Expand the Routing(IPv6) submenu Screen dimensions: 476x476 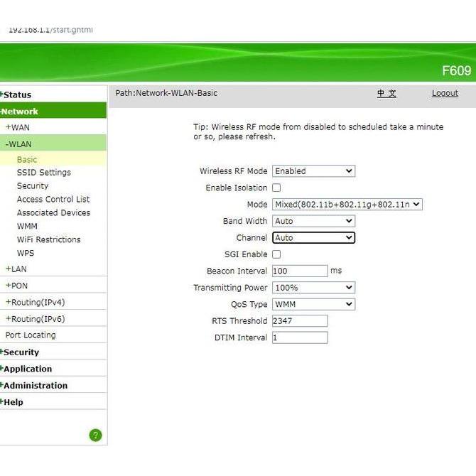tap(36, 319)
